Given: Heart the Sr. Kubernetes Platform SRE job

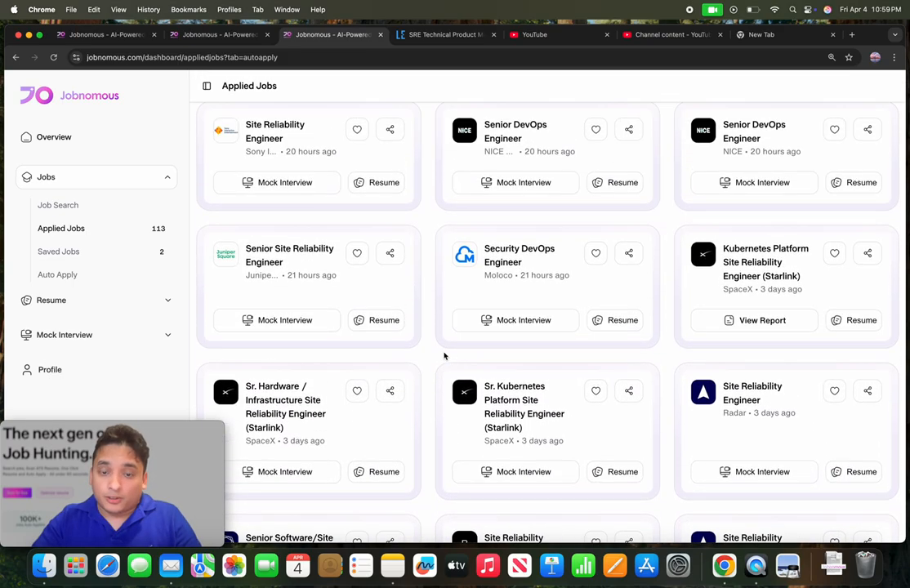Looking at the screenshot, I should point(596,390).
